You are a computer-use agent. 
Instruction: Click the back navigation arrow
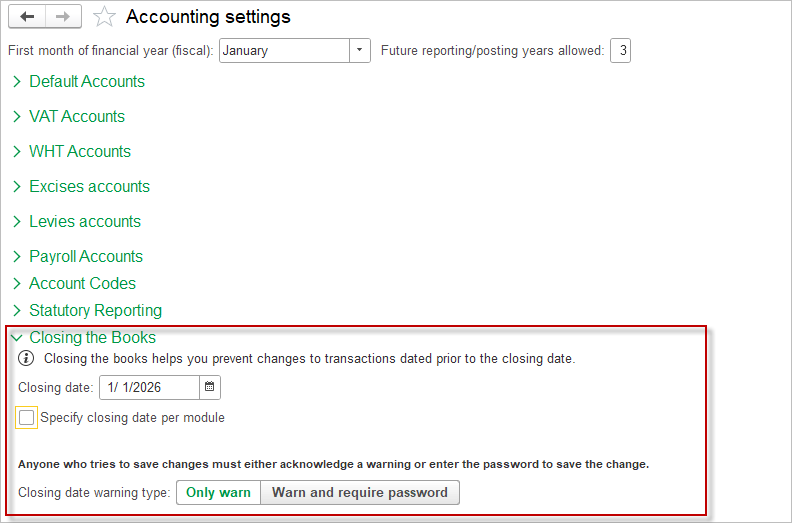pos(27,16)
